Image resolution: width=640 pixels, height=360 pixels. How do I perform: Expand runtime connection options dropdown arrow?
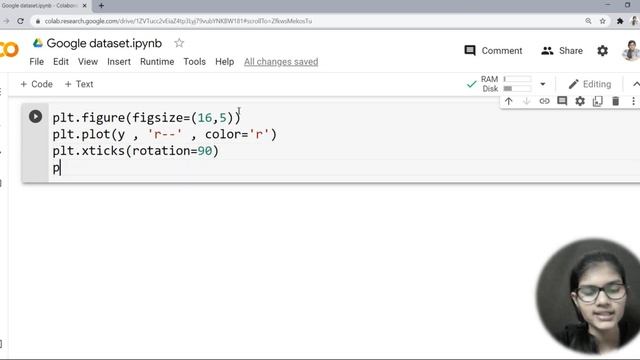pyautogui.click(x=542, y=84)
